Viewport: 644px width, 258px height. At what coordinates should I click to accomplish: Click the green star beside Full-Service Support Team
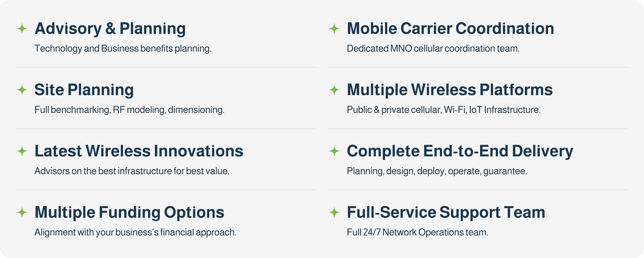[334, 212]
